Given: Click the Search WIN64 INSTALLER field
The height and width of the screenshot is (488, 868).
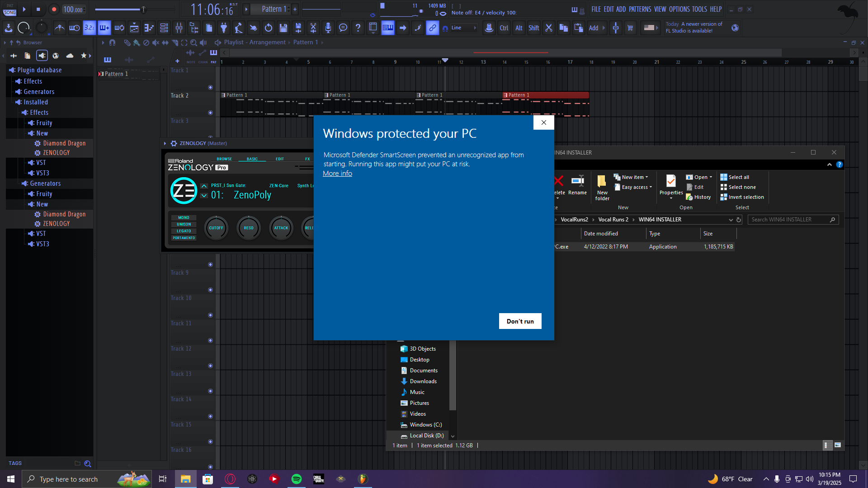Looking at the screenshot, I should pos(789,220).
